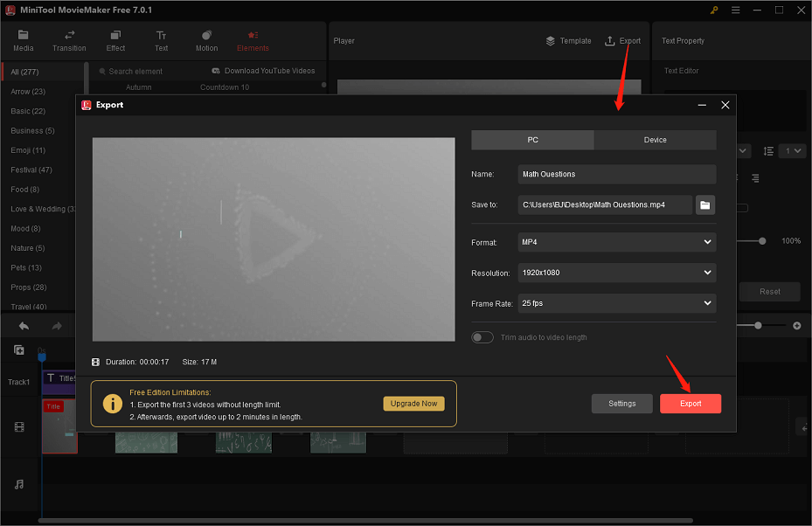Open the hamburger menu in title bar
The width and height of the screenshot is (812, 526).
735,10
